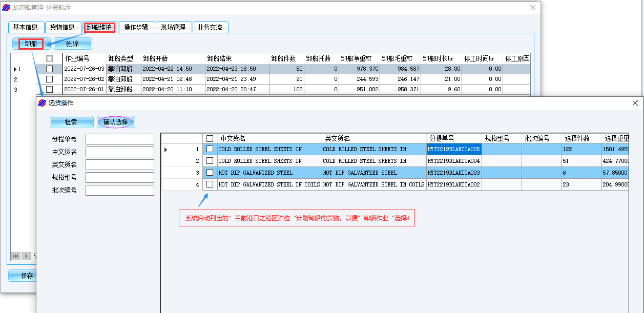Viewport: 644px width, 313px height.
Task: Tick checkbox for cargo HYT2219DLAKITA005
Action: point(210,149)
